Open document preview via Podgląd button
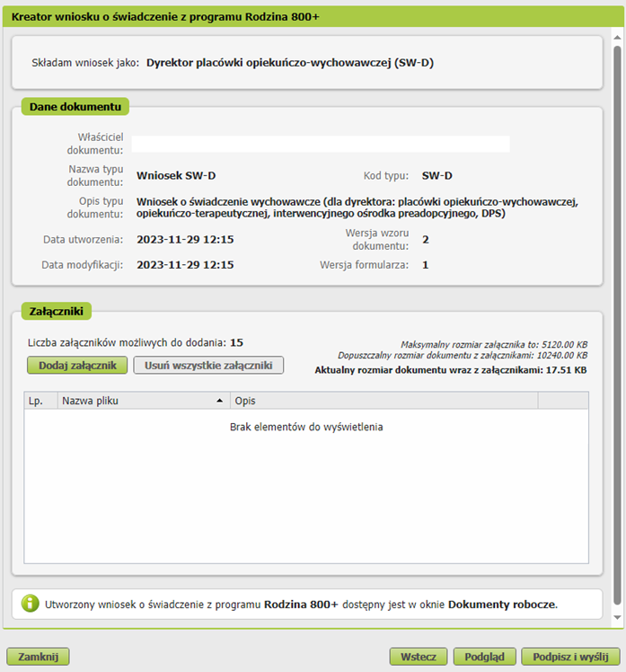This screenshot has height=672, width=626. click(x=484, y=657)
